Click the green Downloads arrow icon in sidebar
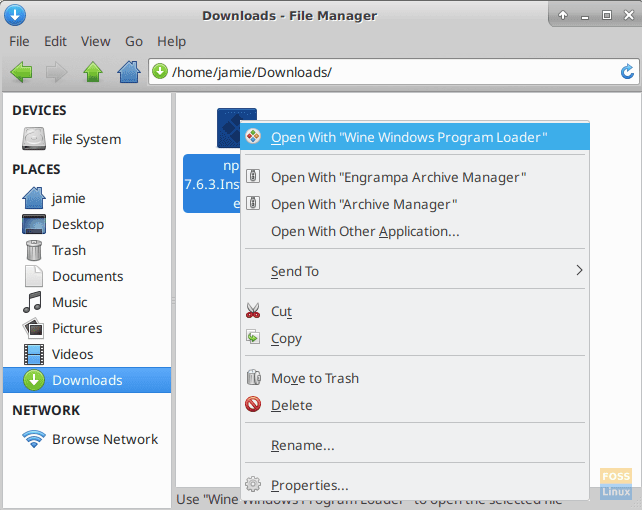The image size is (642, 510). pos(34,380)
